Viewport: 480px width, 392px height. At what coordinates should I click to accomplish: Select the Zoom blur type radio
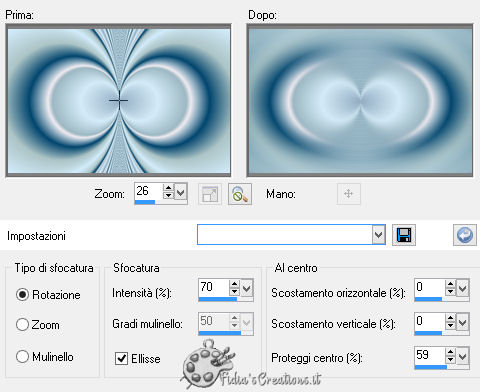click(22, 325)
